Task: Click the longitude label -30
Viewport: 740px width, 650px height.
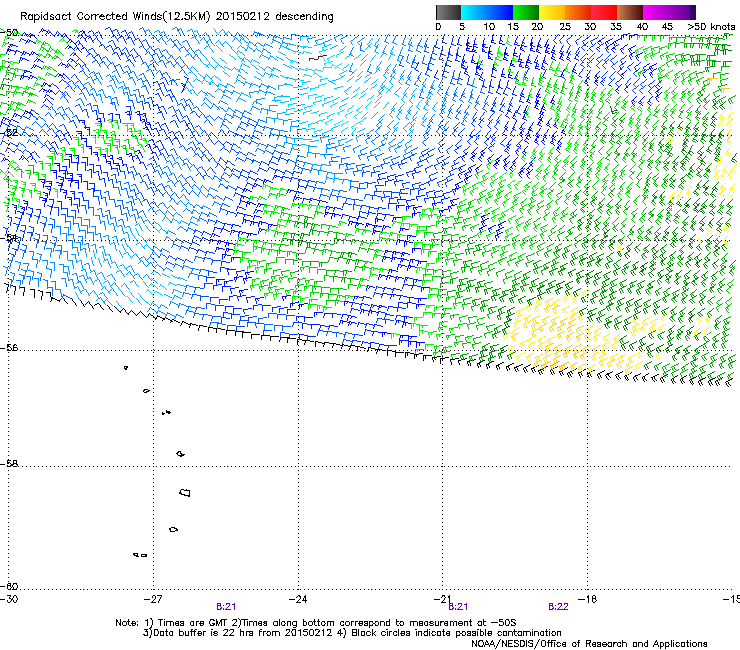Action: (x=9, y=599)
